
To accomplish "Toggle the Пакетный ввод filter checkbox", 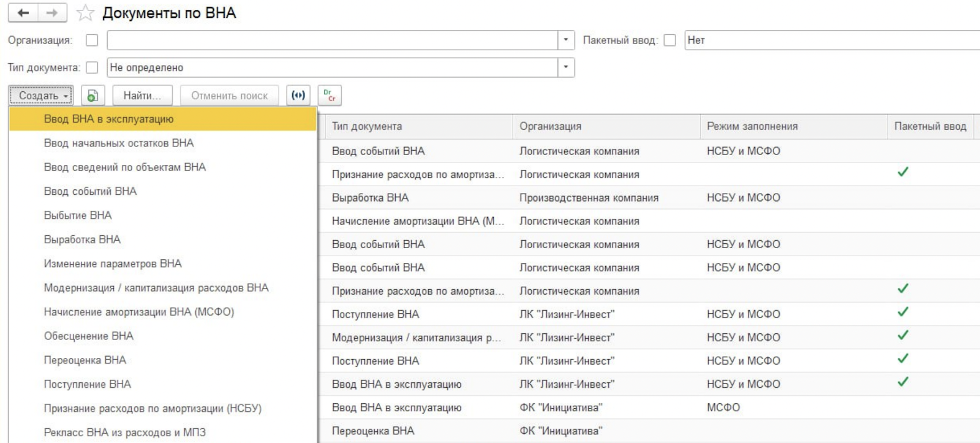I will (x=669, y=40).
